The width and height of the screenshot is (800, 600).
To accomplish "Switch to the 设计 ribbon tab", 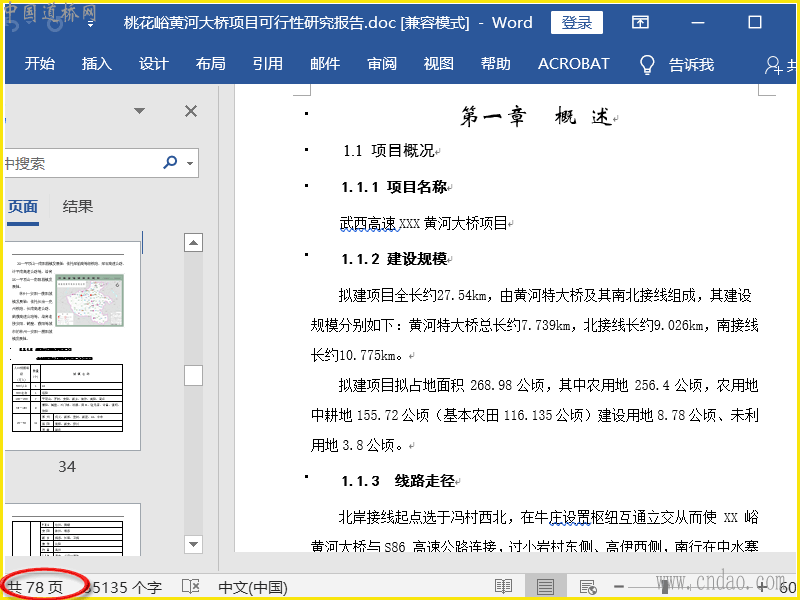I will pos(154,64).
